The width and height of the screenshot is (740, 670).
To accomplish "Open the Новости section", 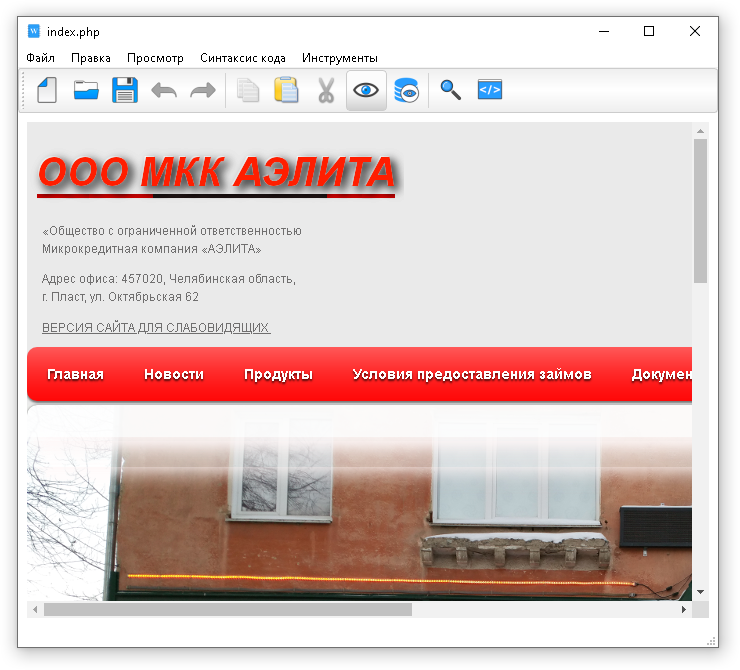I will pyautogui.click(x=174, y=374).
